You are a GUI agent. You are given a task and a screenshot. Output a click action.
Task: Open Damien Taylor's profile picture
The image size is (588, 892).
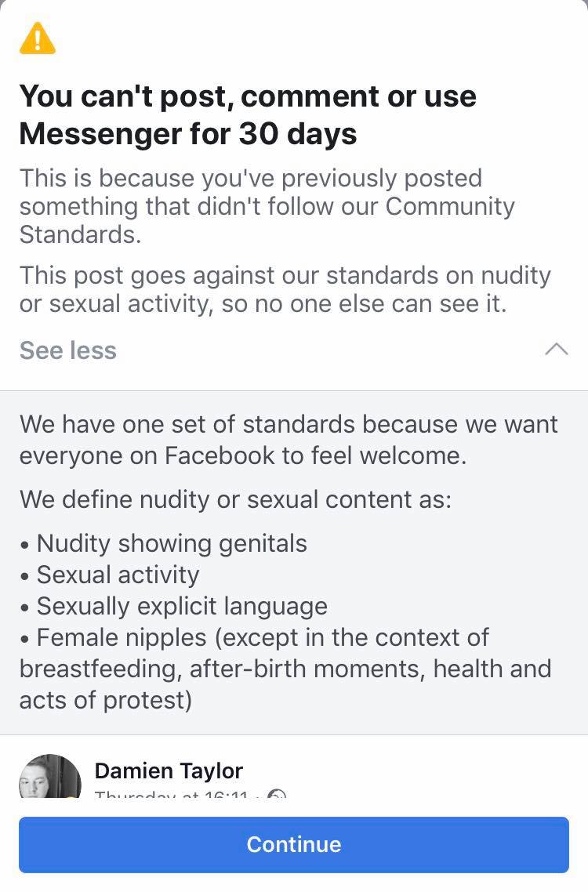pyautogui.click(x=49, y=778)
